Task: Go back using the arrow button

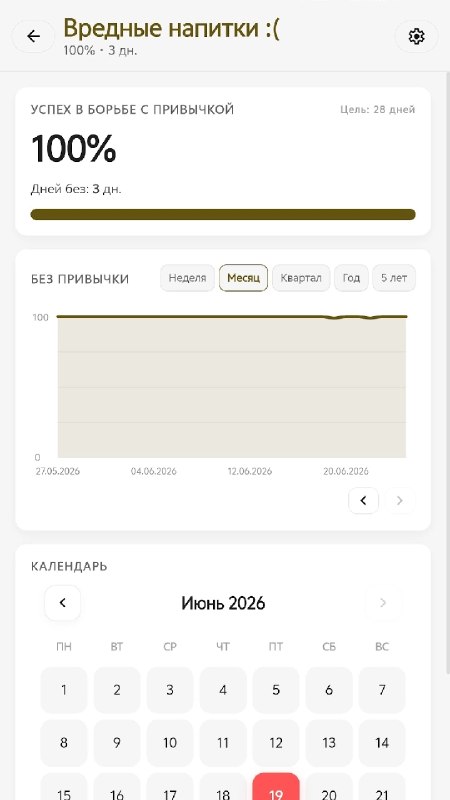Action: [33, 36]
